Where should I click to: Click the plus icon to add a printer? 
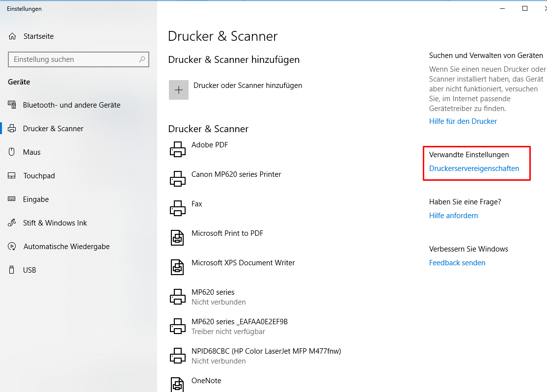coord(179,90)
